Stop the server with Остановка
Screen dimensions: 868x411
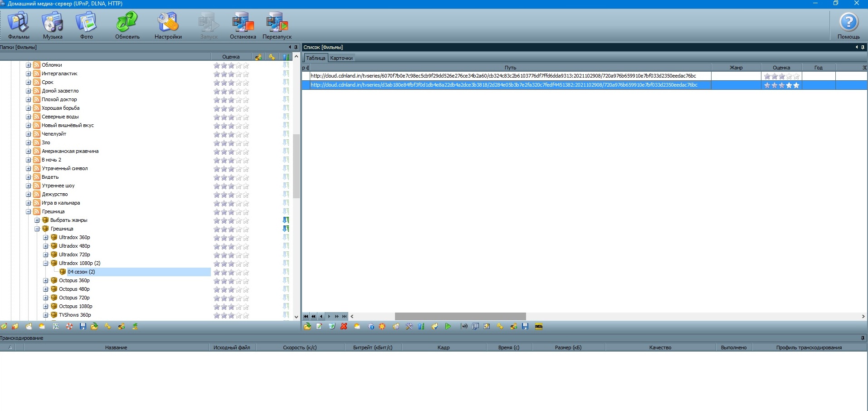coord(243,26)
